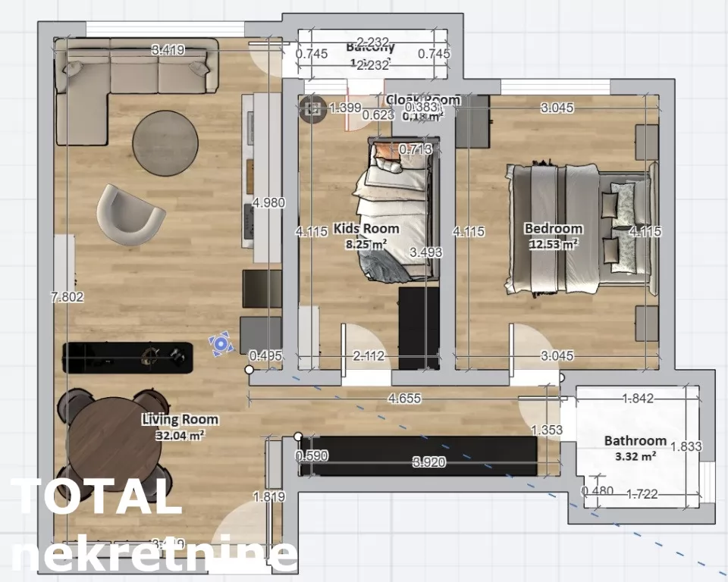The width and height of the screenshot is (728, 582).
Task: Click the 4.980 wall dimension
Action: (x=268, y=203)
